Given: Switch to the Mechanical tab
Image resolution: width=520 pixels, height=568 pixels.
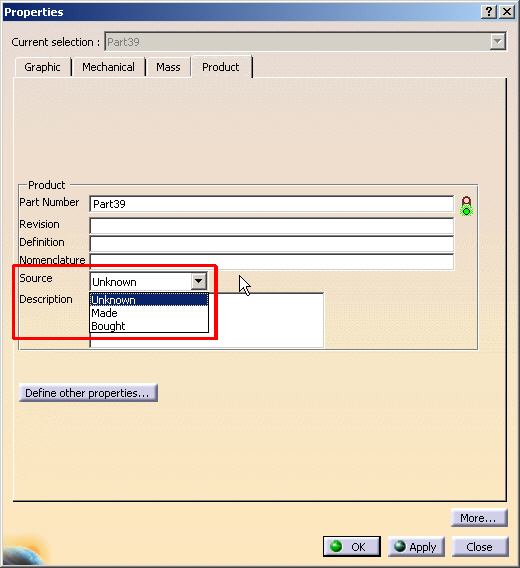Looking at the screenshot, I should coord(108,67).
